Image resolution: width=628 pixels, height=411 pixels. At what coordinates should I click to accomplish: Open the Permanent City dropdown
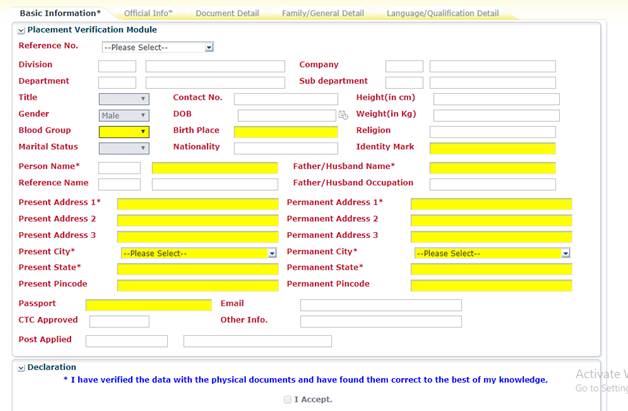coord(492,253)
